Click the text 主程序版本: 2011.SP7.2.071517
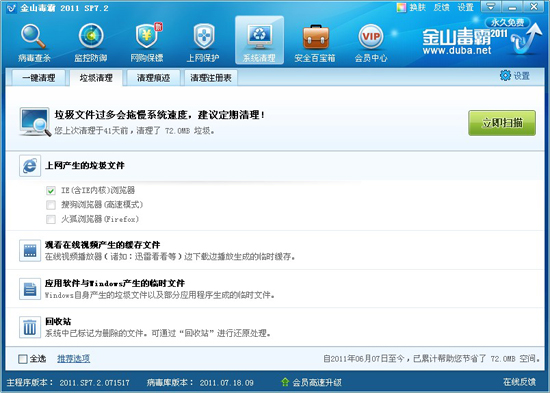This screenshot has height=393, width=550. pos(68,382)
